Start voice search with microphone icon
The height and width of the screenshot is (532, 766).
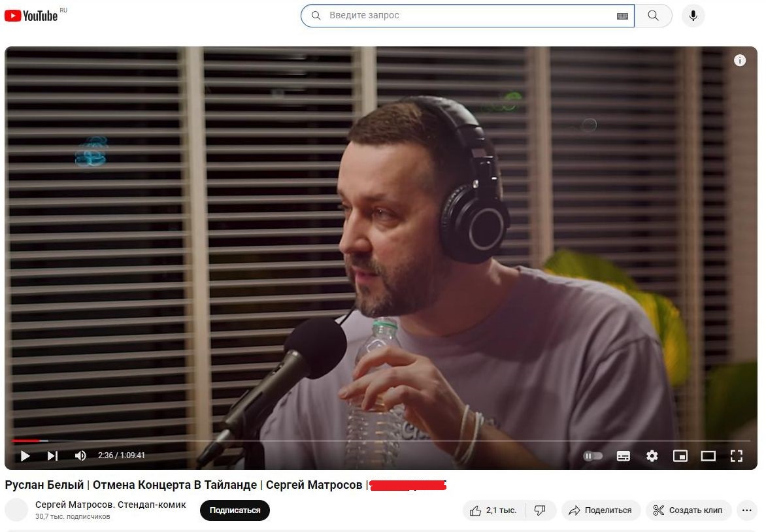click(693, 16)
